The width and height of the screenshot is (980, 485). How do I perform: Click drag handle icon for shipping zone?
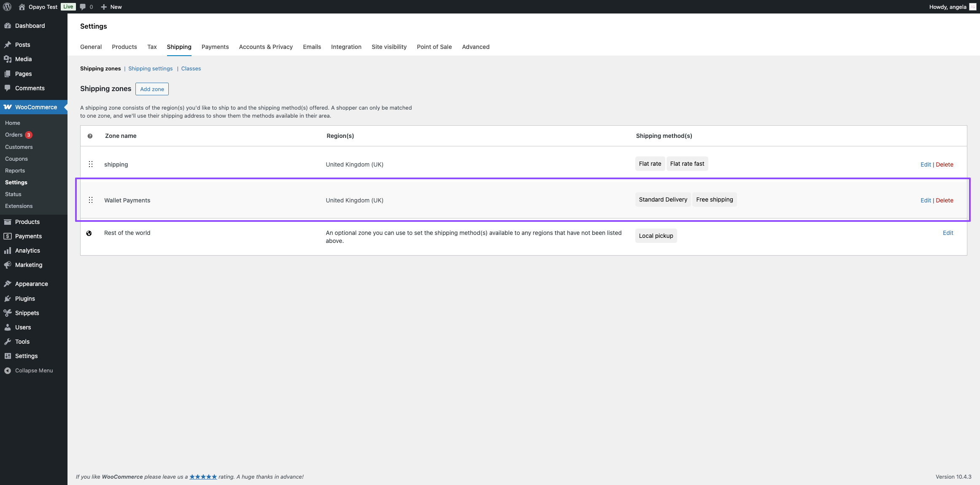tap(91, 164)
